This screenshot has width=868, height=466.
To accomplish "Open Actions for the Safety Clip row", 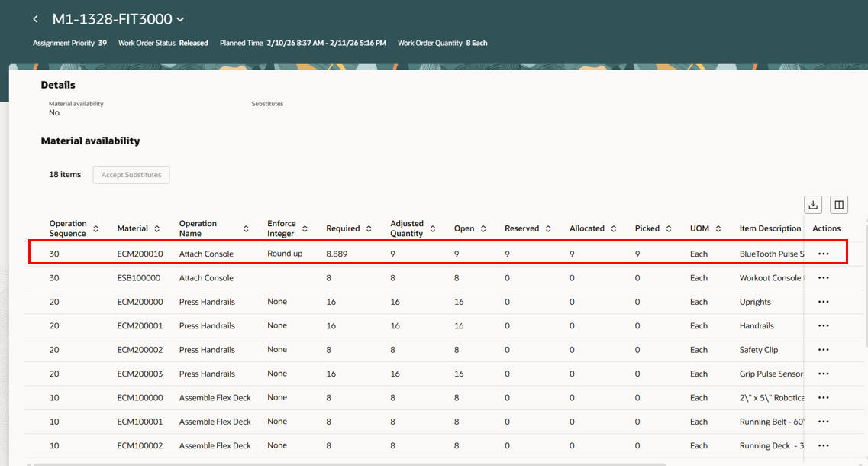I will [822, 349].
